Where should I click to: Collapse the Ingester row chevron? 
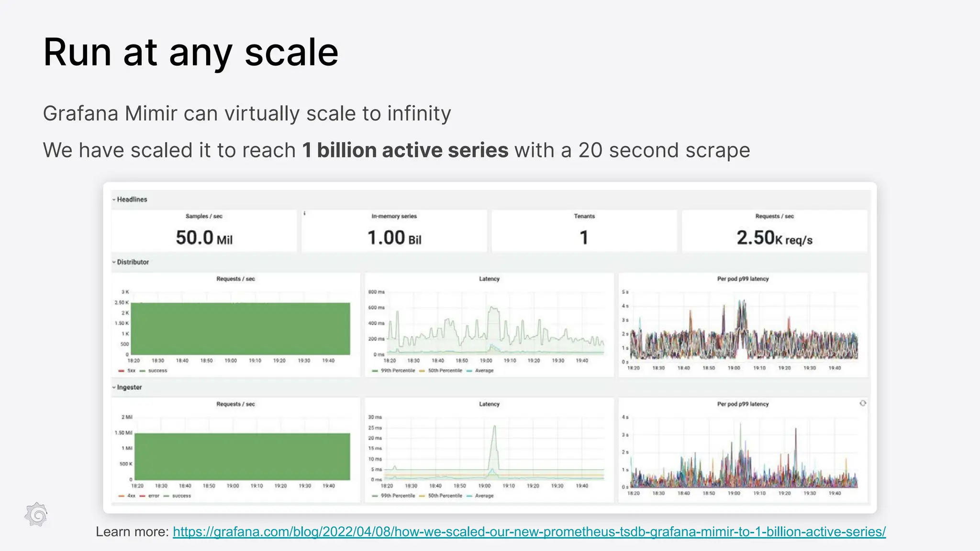coord(114,387)
